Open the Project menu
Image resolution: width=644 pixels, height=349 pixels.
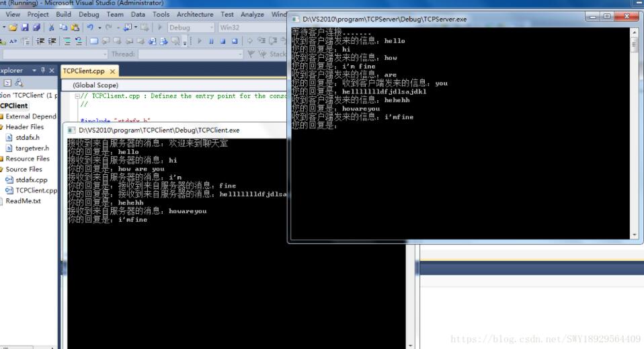pyautogui.click(x=38, y=14)
